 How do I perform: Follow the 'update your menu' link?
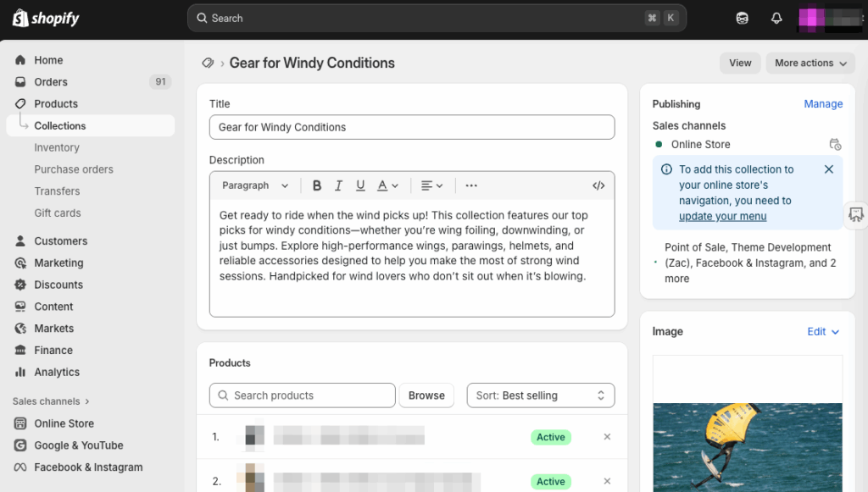(722, 216)
